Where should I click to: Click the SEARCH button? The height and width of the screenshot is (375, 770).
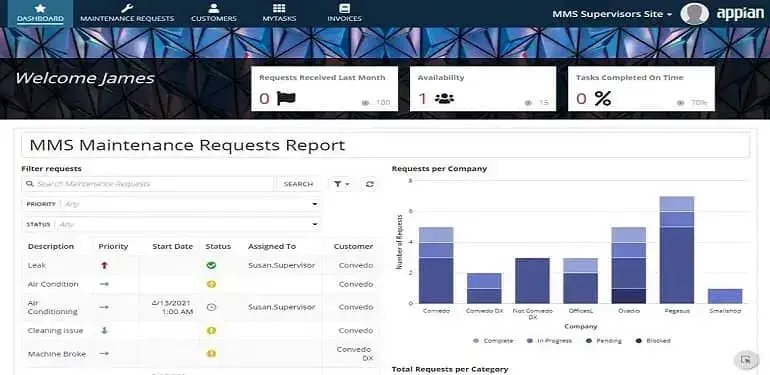click(298, 184)
